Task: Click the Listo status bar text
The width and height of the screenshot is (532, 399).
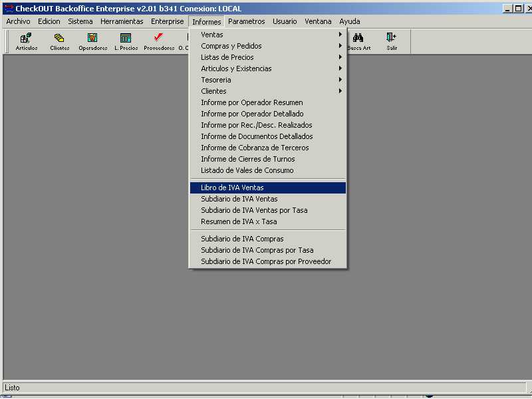Action: (x=12, y=388)
